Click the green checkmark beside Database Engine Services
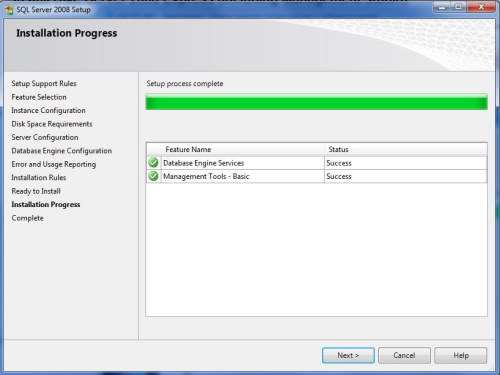This screenshot has height=375, width=500. point(153,163)
